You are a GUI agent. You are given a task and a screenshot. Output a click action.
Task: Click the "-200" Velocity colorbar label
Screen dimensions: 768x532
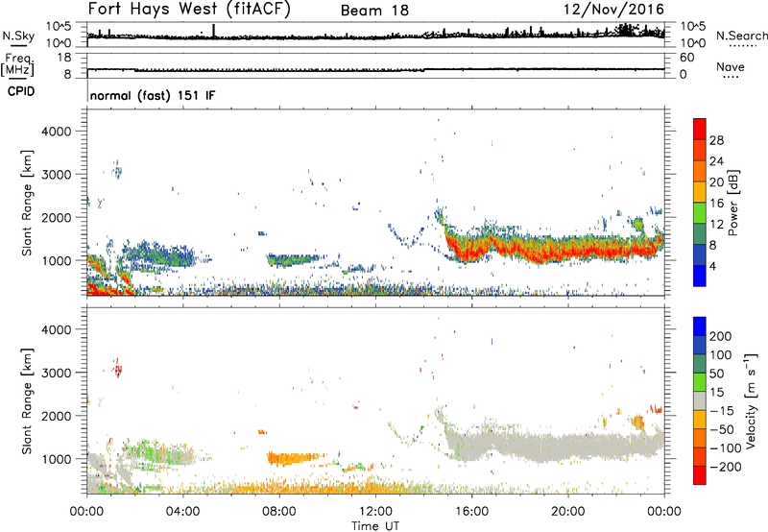(726, 467)
